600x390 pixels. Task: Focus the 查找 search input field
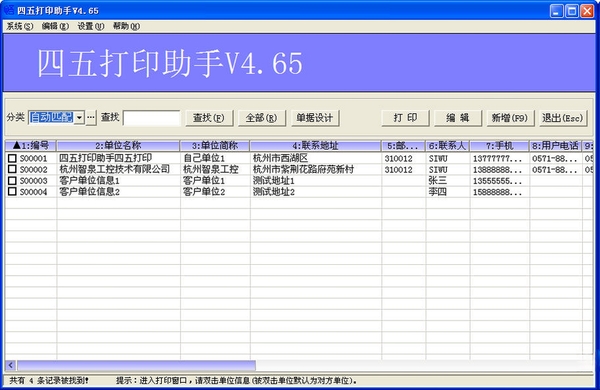coord(152,118)
